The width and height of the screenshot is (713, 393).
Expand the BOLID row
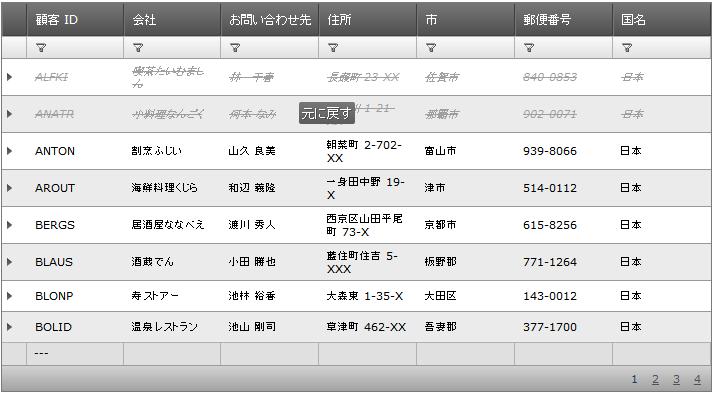click(10, 327)
